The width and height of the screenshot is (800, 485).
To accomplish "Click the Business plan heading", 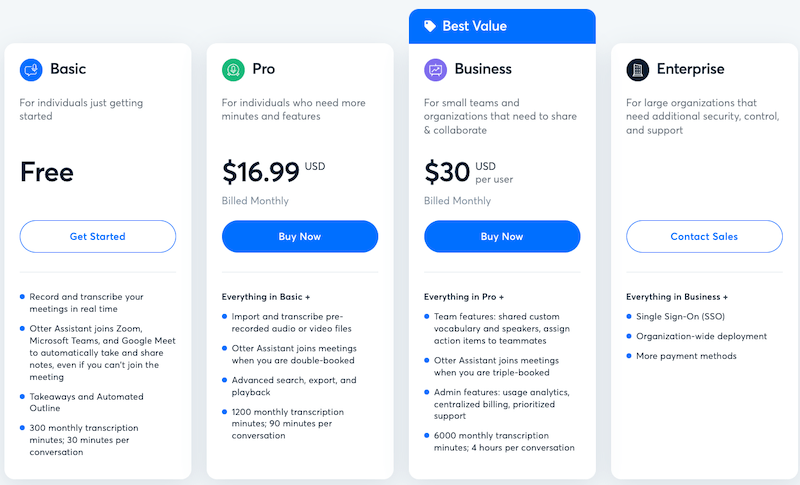I will (x=483, y=70).
